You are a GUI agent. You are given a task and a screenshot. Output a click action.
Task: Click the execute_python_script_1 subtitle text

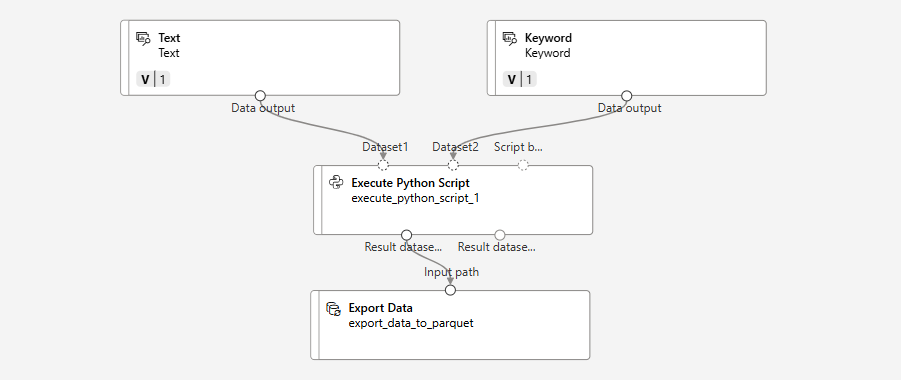(x=415, y=199)
